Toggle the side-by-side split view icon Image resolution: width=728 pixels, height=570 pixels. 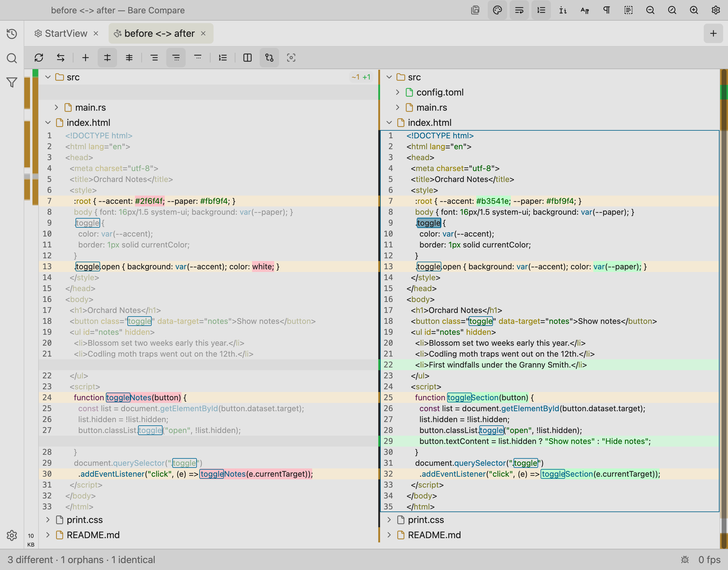247,57
